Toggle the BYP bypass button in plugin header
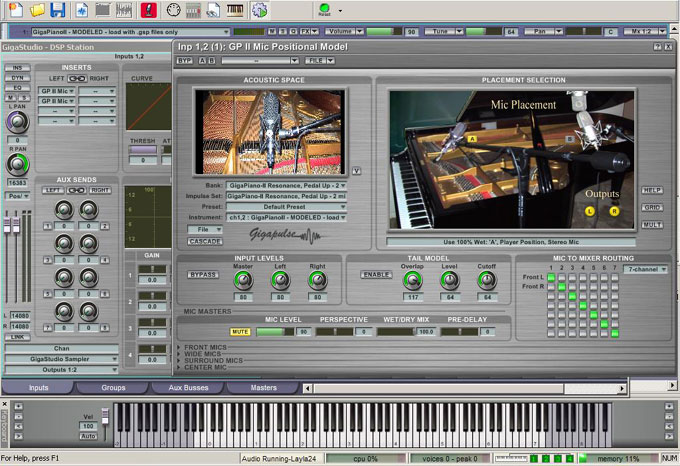The image size is (680, 466). point(185,61)
